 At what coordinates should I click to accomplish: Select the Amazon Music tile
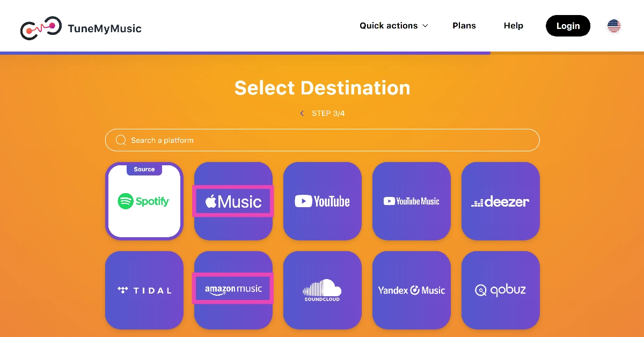pyautogui.click(x=233, y=290)
